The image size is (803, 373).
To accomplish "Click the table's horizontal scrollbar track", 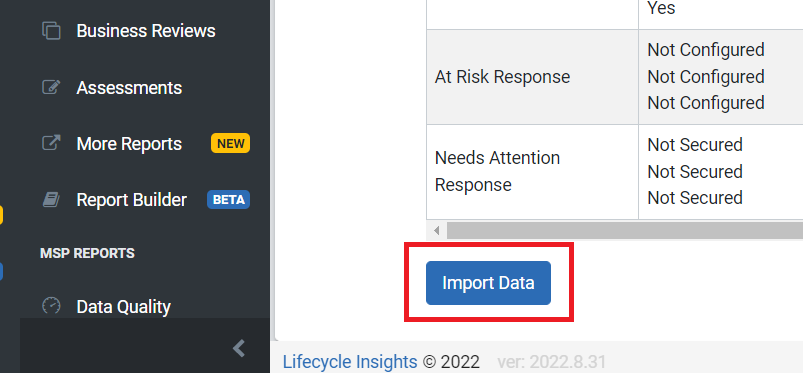I will tap(625, 231).
